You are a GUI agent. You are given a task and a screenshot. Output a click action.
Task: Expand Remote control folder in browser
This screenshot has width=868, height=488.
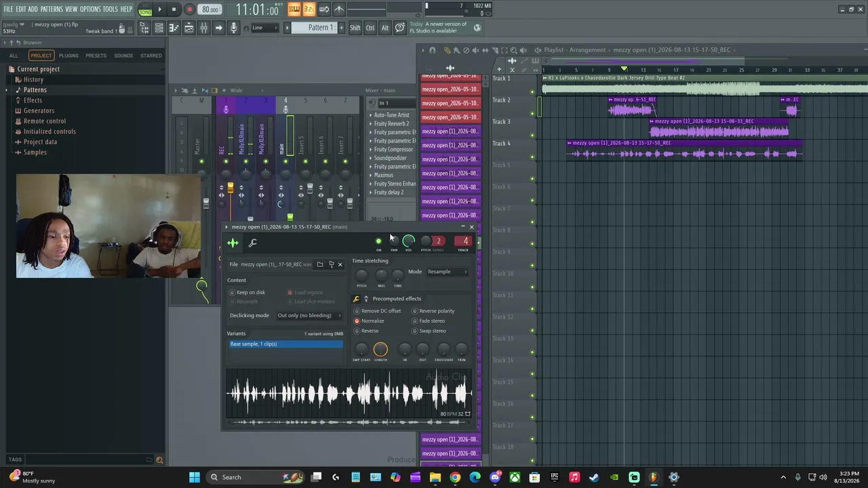pos(45,121)
